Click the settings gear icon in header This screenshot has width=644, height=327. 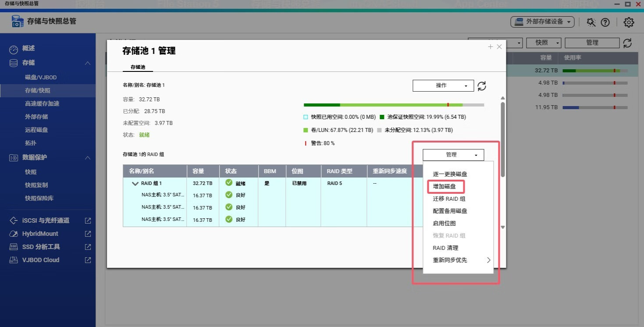coord(629,22)
